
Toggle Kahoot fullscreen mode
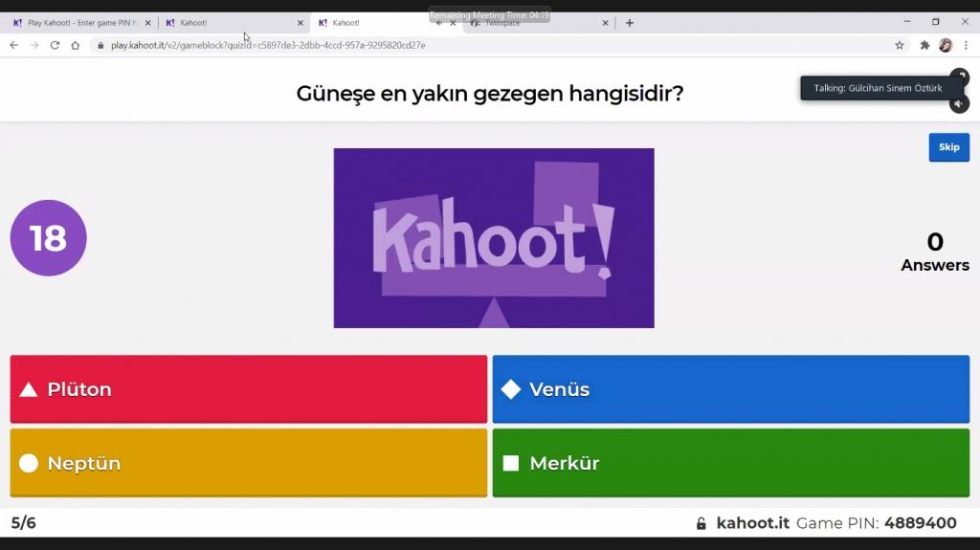(x=959, y=77)
